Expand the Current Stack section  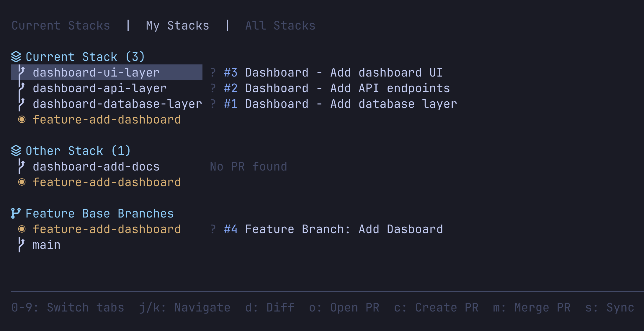coord(85,56)
